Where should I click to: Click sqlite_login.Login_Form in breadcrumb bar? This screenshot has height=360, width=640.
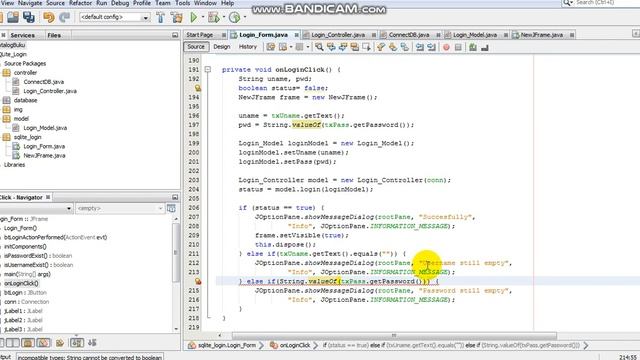[x=227, y=345]
